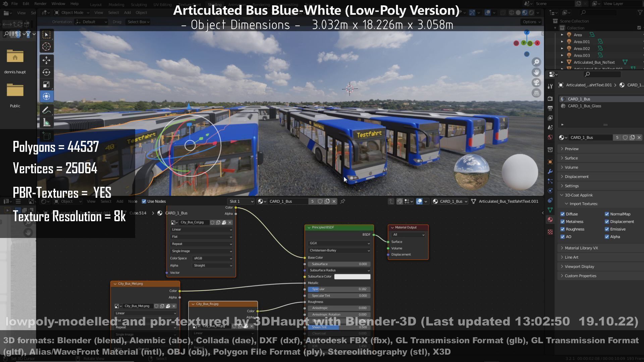Viewport: 644px width, 362px height.
Task: Open the Modifiers wrench tab
Action: click(x=550, y=172)
